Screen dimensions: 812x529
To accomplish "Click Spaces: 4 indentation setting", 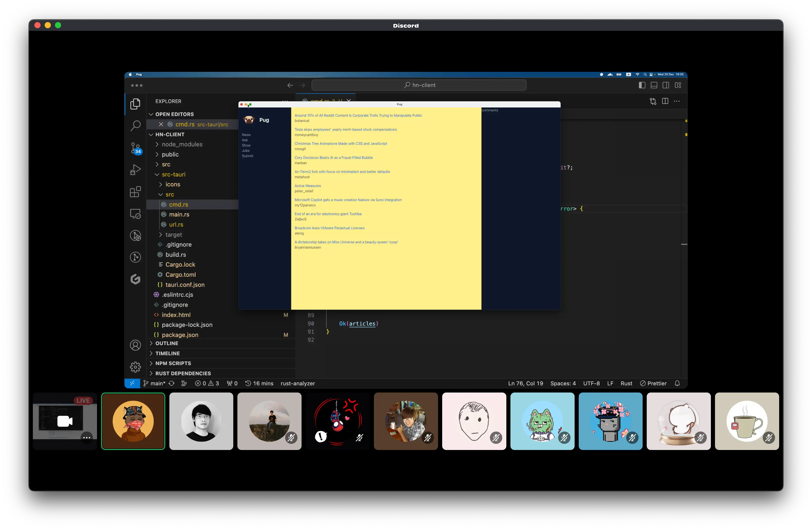I will pos(563,383).
